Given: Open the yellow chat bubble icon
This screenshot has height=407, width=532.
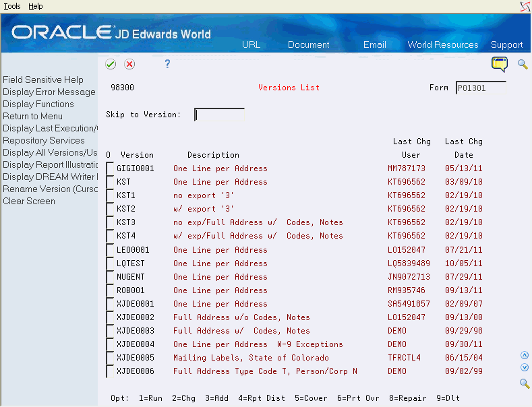Looking at the screenshot, I should (x=500, y=64).
